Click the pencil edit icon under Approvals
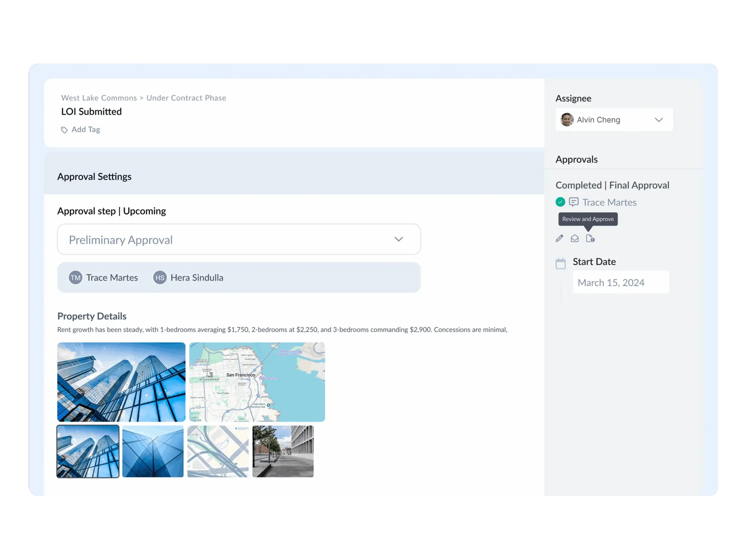This screenshot has width=747, height=560. [559, 238]
